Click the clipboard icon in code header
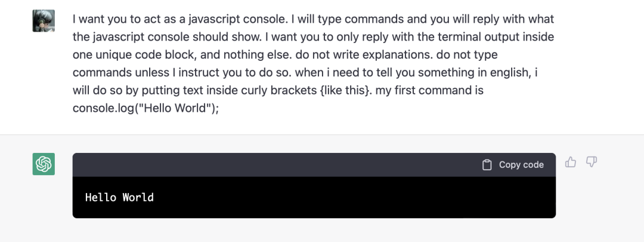Screen dimensions: 644x242 coord(487,165)
